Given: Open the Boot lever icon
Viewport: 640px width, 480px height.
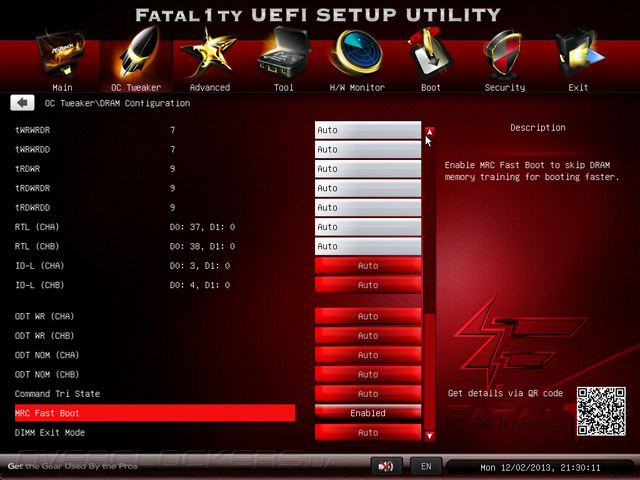Looking at the screenshot, I should (429, 53).
